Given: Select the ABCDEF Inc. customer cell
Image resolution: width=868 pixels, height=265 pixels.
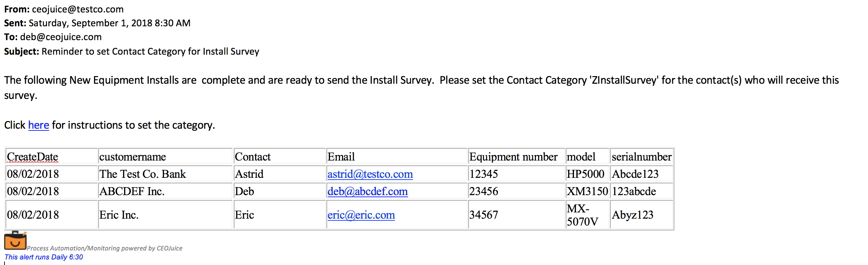Looking at the screenshot, I should click(x=132, y=191).
